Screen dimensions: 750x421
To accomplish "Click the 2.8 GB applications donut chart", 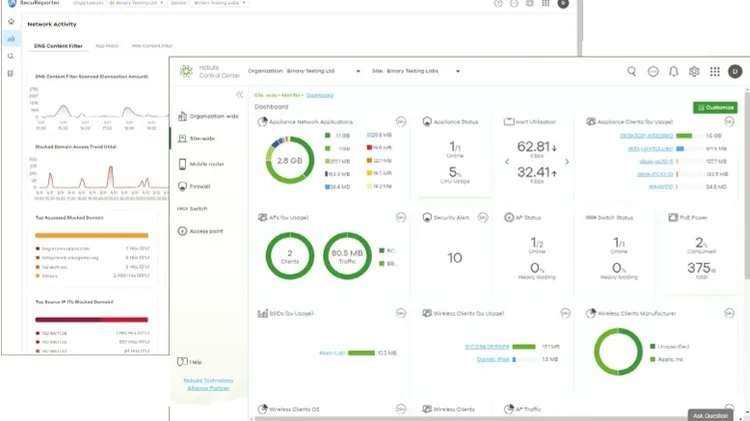I will (x=290, y=160).
